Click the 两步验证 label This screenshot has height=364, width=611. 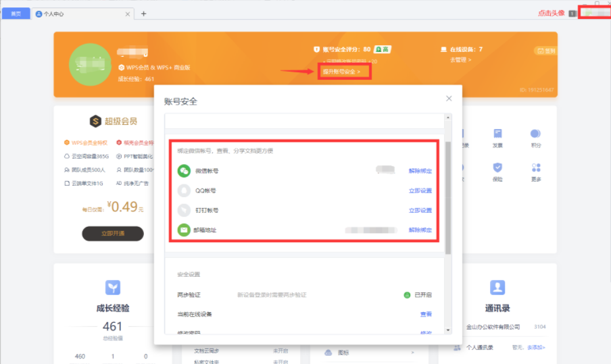tap(189, 295)
